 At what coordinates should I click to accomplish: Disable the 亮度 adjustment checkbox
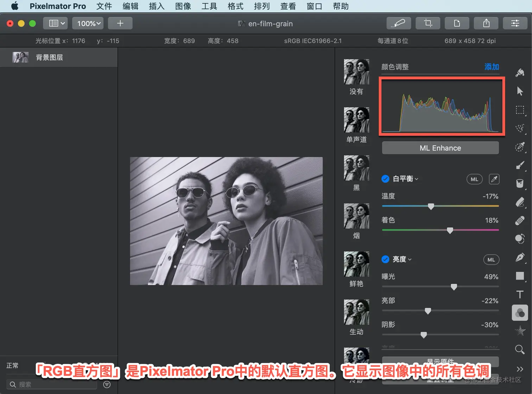(385, 259)
